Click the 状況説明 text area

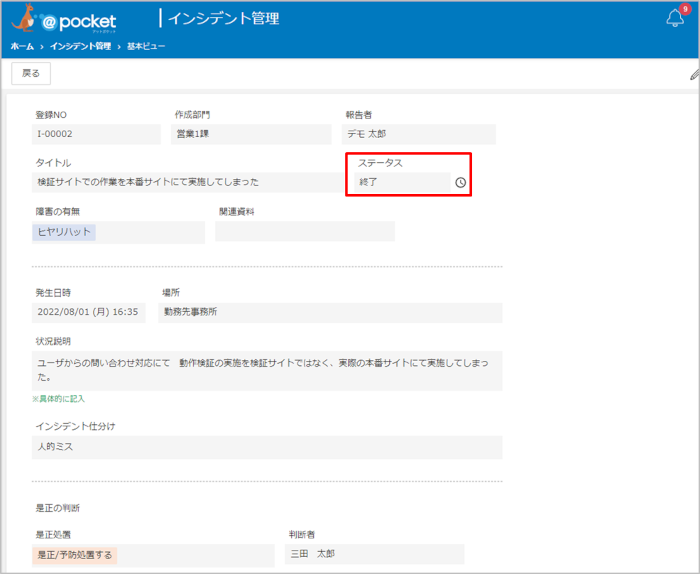267,371
